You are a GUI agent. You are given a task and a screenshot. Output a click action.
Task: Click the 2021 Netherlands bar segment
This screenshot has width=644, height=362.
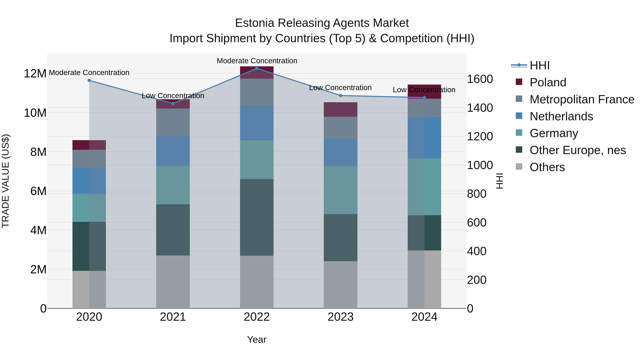173,151
